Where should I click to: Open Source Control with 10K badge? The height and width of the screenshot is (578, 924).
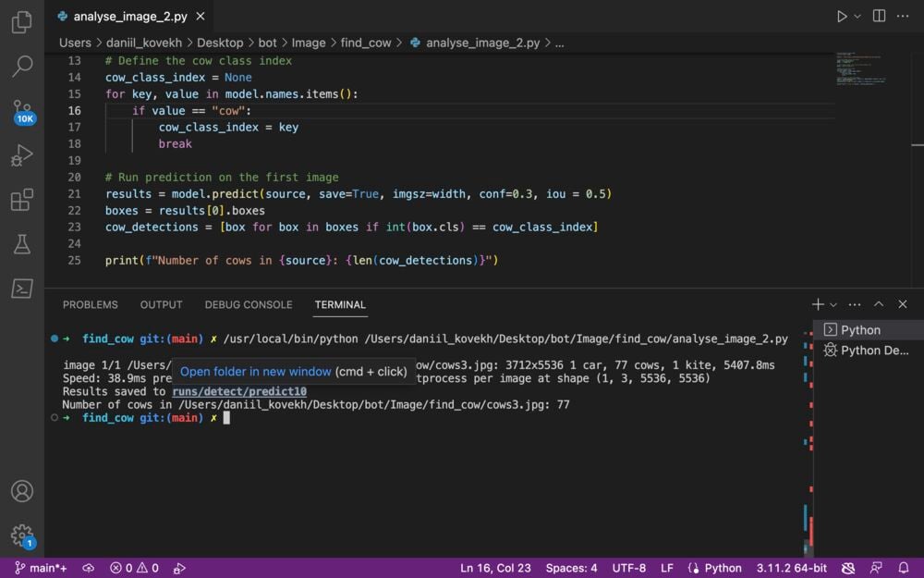pos(22,111)
